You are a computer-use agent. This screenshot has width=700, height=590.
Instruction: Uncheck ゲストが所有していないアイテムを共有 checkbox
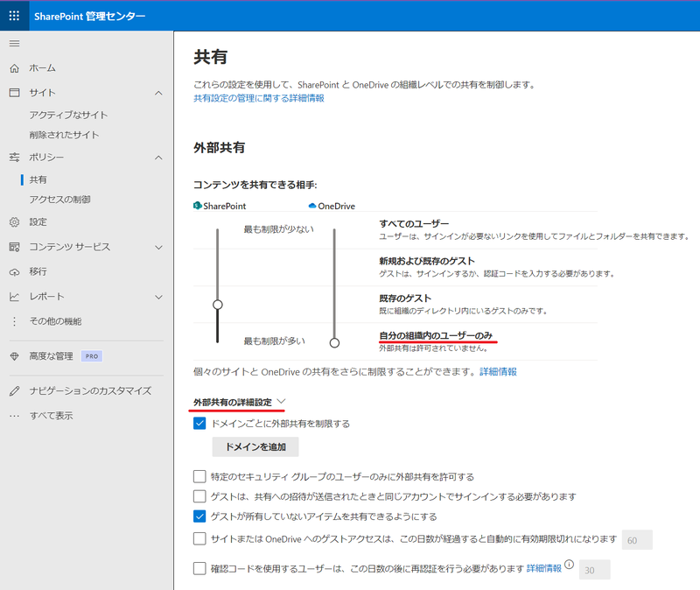tap(199, 516)
